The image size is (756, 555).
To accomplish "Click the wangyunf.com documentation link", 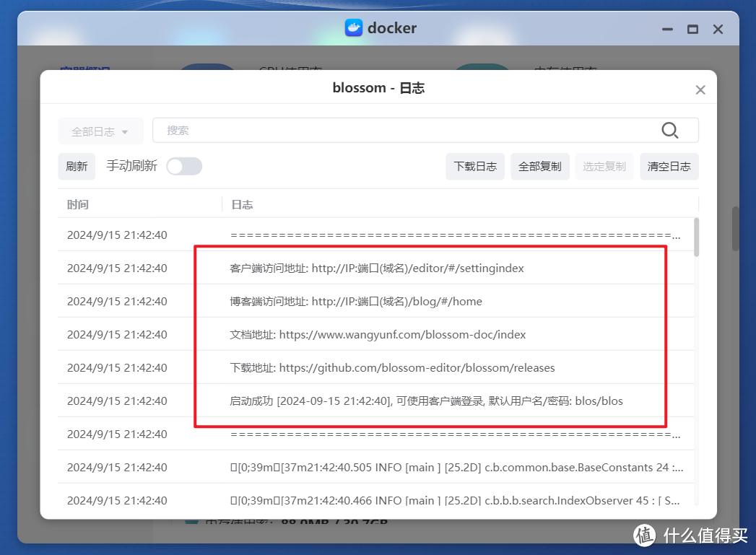I will [x=398, y=334].
